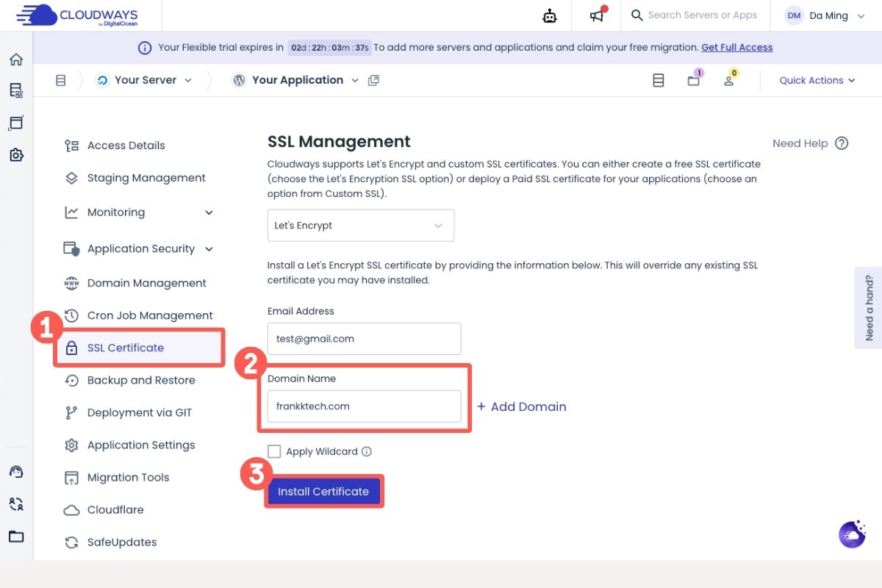882x588 pixels.
Task: Open Staging Management in sidebar
Action: pos(146,178)
